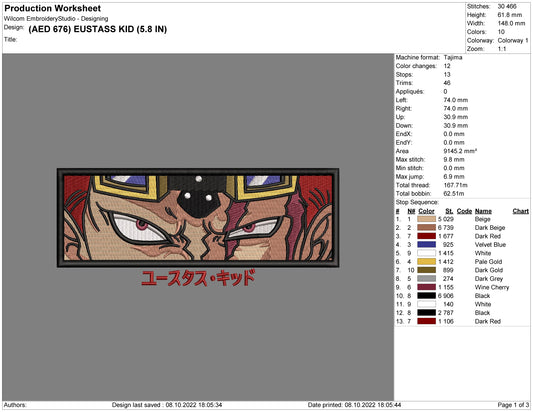Click the Width value '148.0 mm'

coord(511,23)
